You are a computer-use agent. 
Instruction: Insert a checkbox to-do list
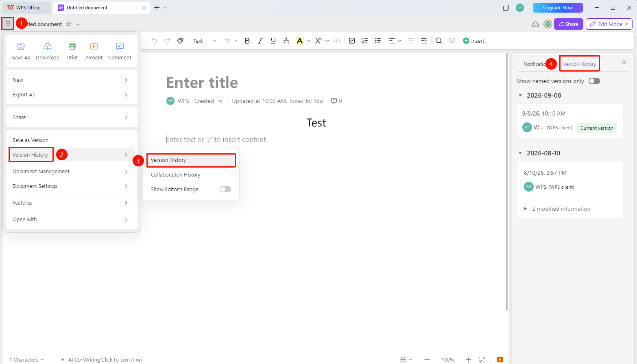pos(352,41)
